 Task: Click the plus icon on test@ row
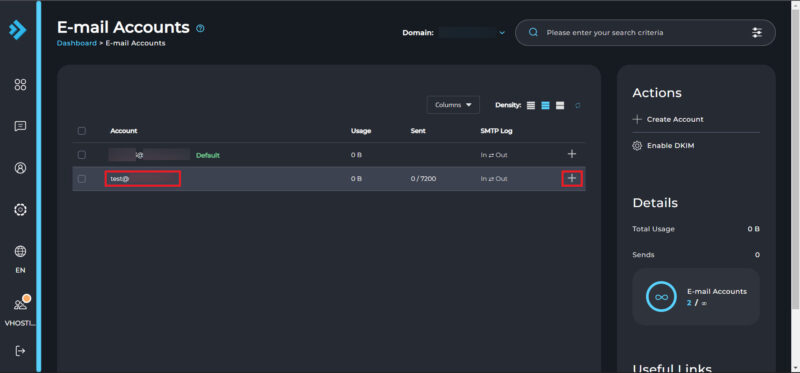point(571,179)
